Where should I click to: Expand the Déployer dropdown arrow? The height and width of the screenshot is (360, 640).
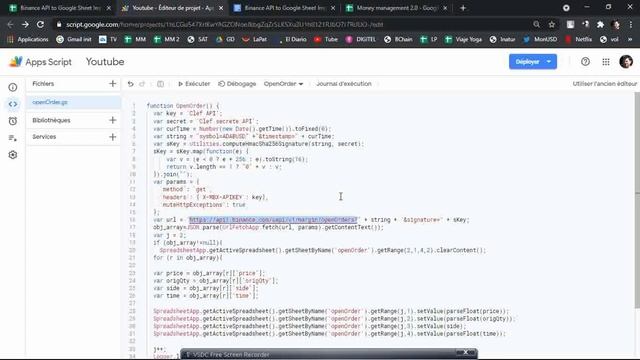pos(549,62)
